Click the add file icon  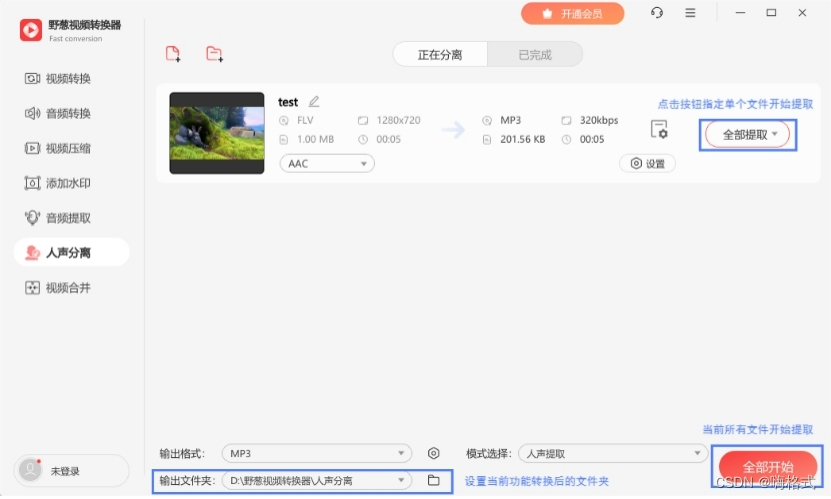(x=173, y=54)
